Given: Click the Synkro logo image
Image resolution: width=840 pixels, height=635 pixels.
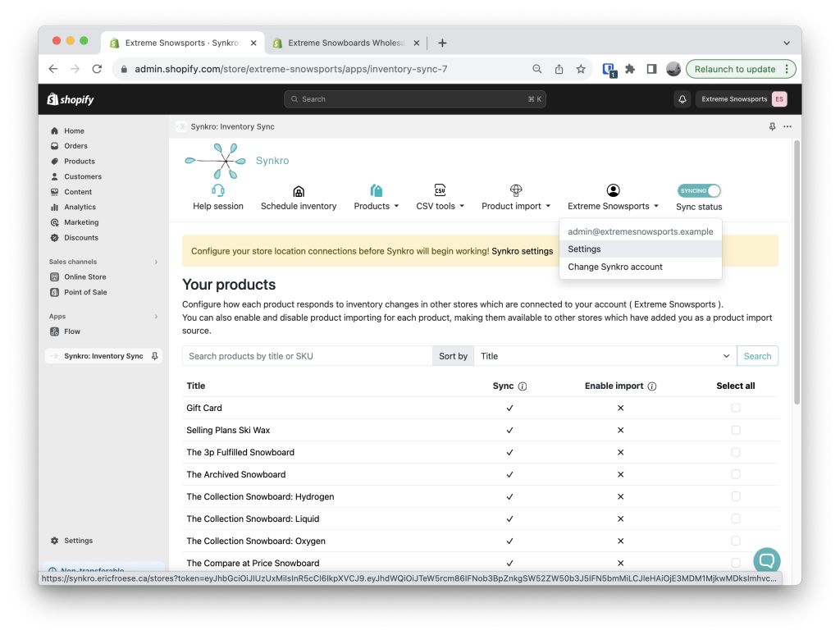Looking at the screenshot, I should [216, 161].
